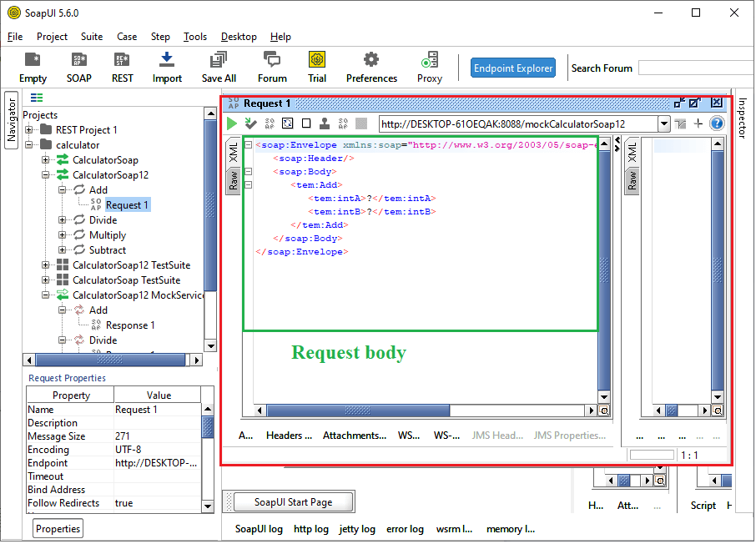Click the stamp-shaped request toolbar icon

[x=325, y=124]
